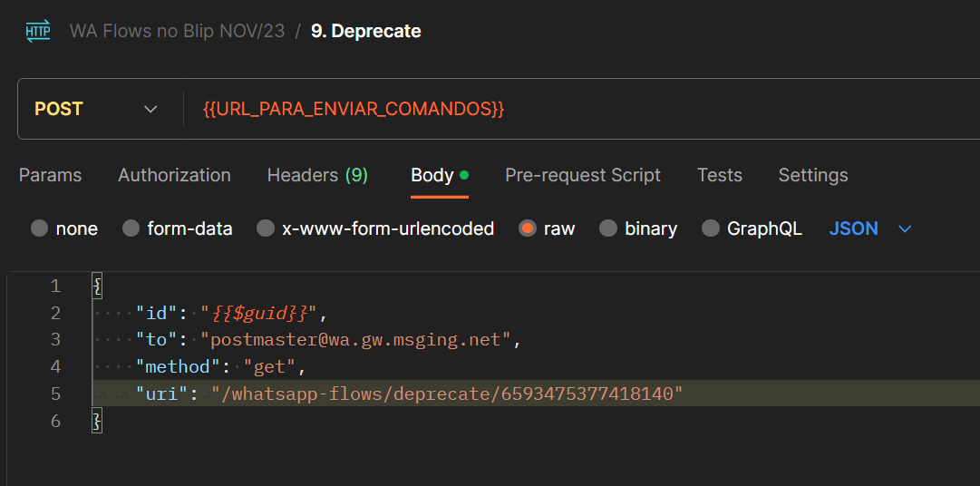Click the method dropdown chevron arrow

point(150,110)
